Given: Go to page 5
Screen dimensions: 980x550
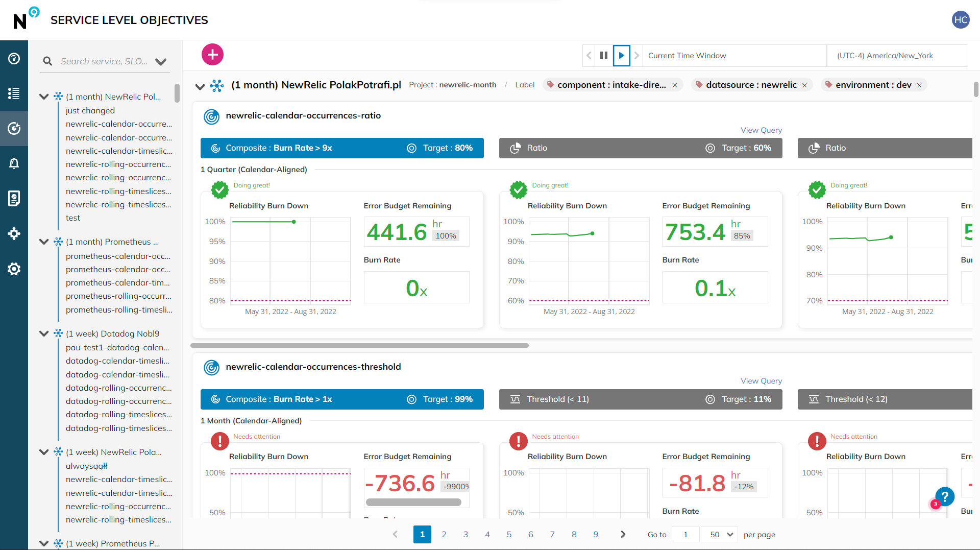Looking at the screenshot, I should 509,534.
